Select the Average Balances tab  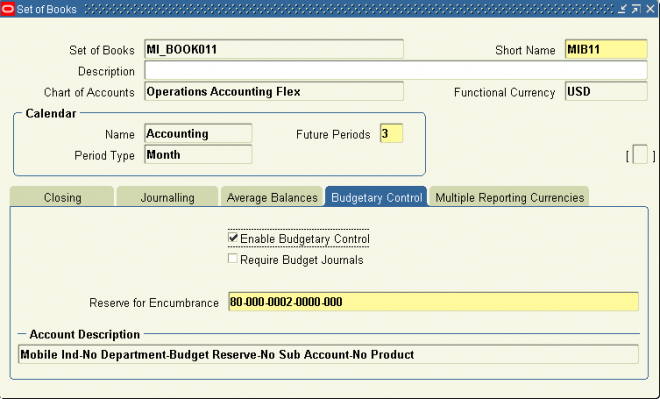(x=272, y=197)
